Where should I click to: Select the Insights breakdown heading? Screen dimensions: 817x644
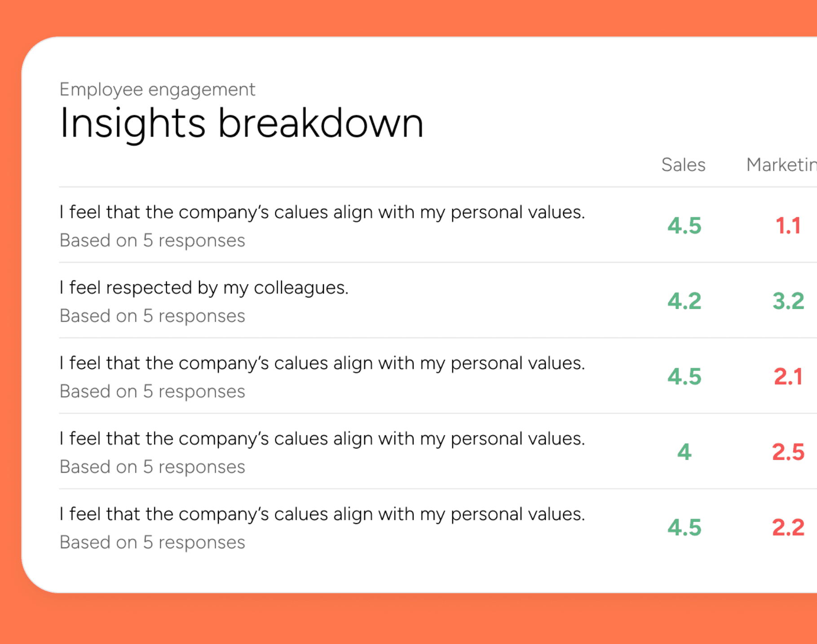(242, 123)
